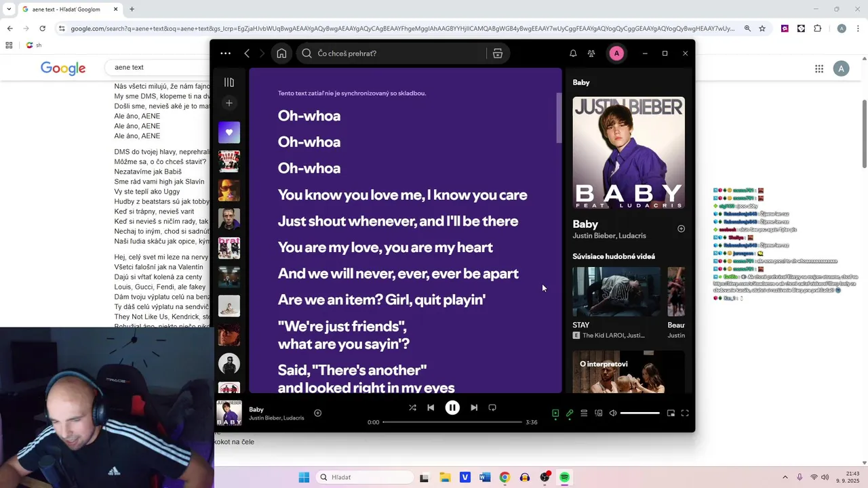
Task: Open File Explorer from the taskbar
Action: point(445,477)
